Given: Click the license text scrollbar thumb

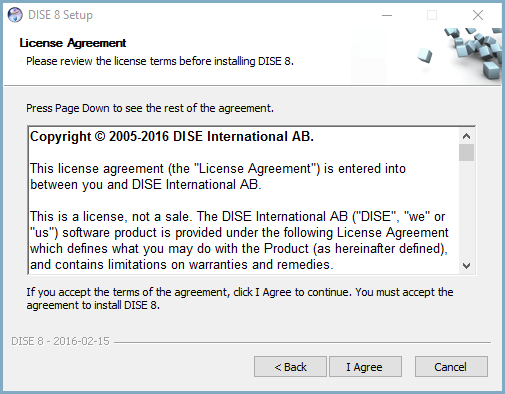Looking at the screenshot, I should point(466,153).
